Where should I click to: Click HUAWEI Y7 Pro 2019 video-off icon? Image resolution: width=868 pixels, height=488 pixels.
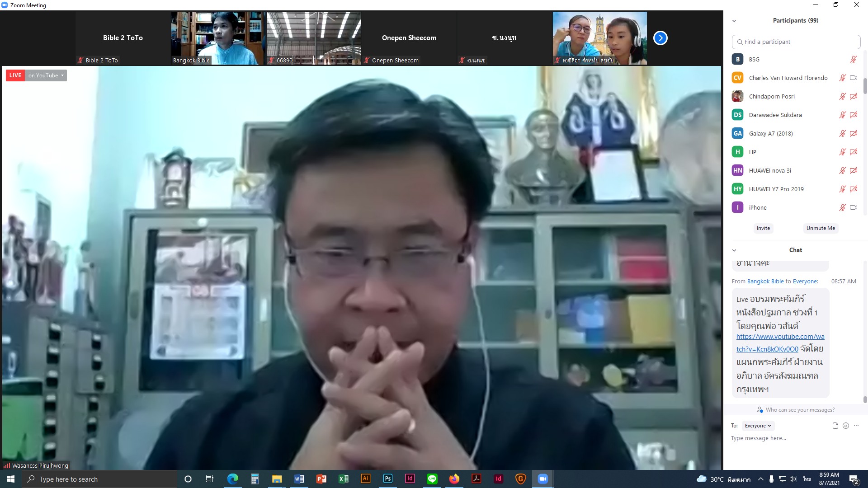coord(854,189)
